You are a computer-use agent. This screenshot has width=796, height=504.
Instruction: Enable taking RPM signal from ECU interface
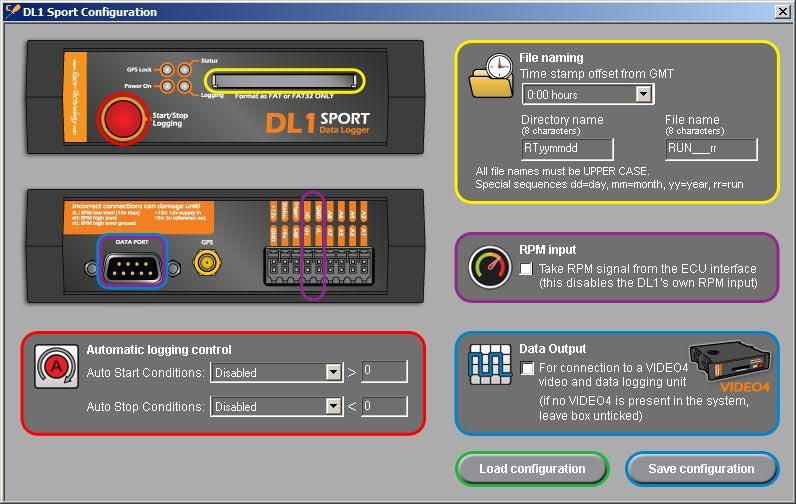(x=527, y=269)
